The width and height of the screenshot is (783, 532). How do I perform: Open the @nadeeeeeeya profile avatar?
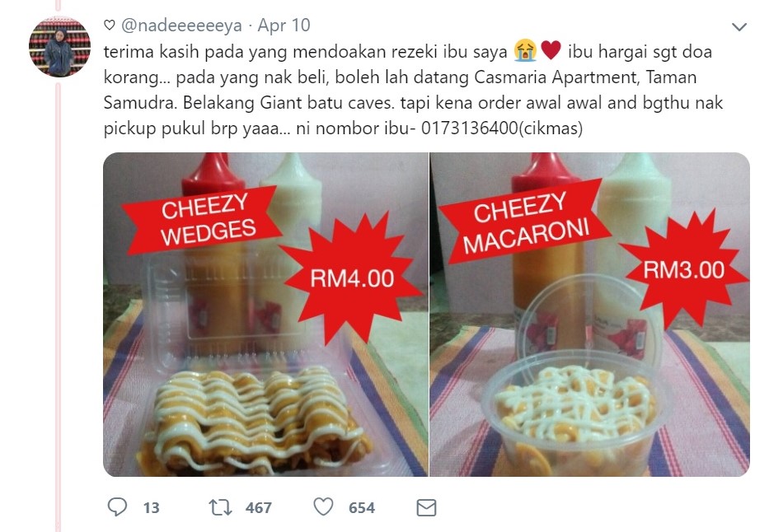click(60, 46)
